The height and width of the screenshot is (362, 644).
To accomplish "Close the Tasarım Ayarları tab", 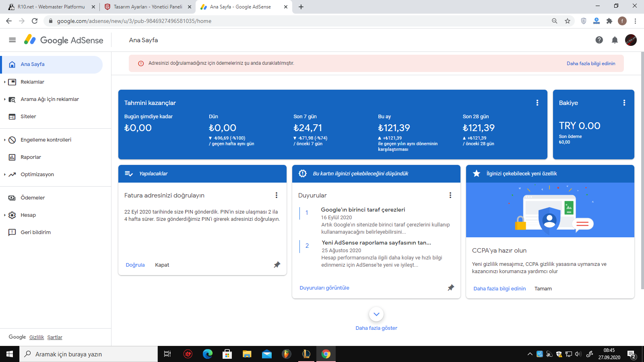I will [x=190, y=7].
